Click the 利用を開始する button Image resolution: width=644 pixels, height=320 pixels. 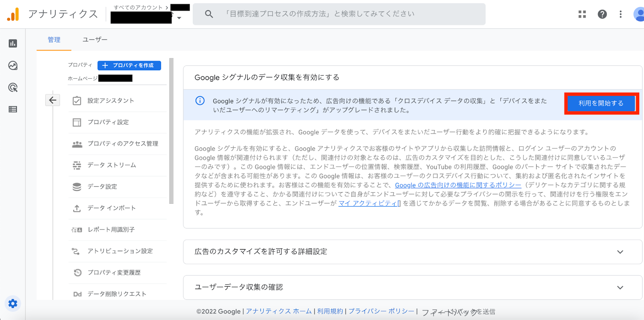tap(601, 103)
